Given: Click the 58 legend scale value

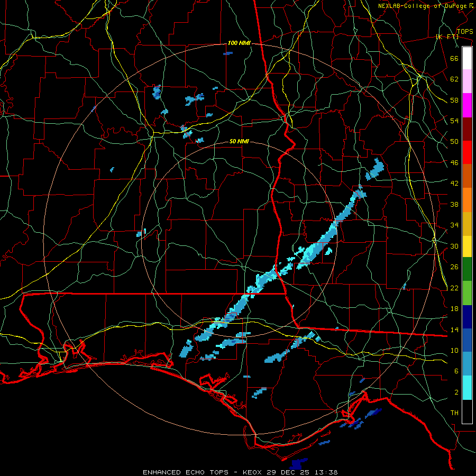Looking at the screenshot, I should (x=454, y=100).
